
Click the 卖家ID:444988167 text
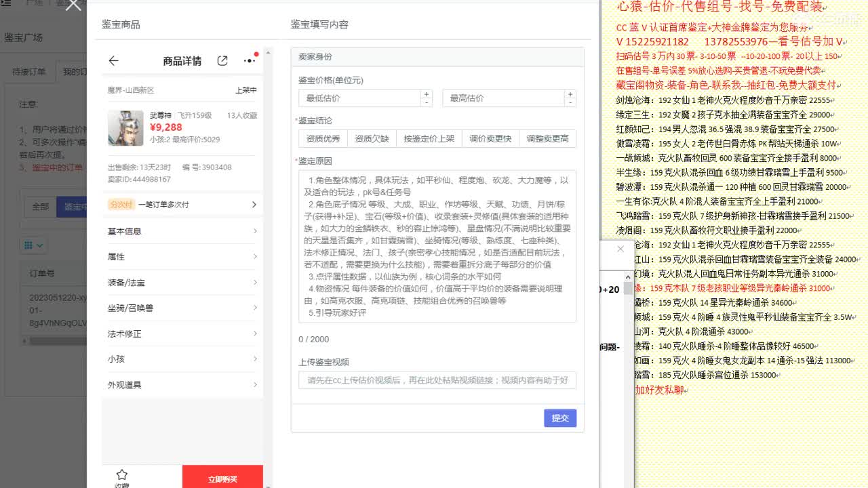[x=139, y=180]
